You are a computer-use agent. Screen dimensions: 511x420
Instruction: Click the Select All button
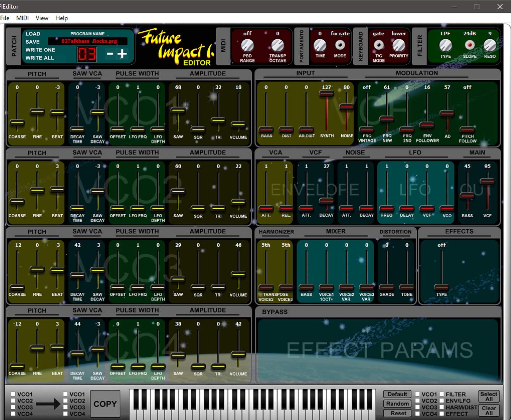point(489,396)
